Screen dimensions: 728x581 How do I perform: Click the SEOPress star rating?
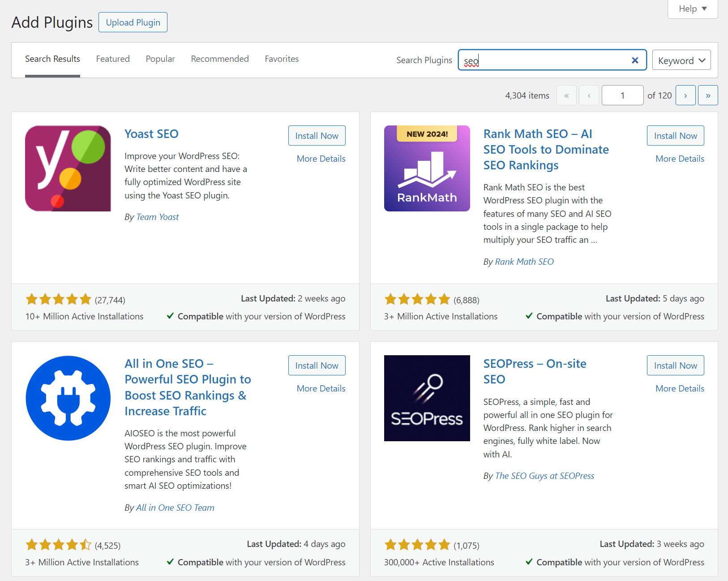point(417,545)
